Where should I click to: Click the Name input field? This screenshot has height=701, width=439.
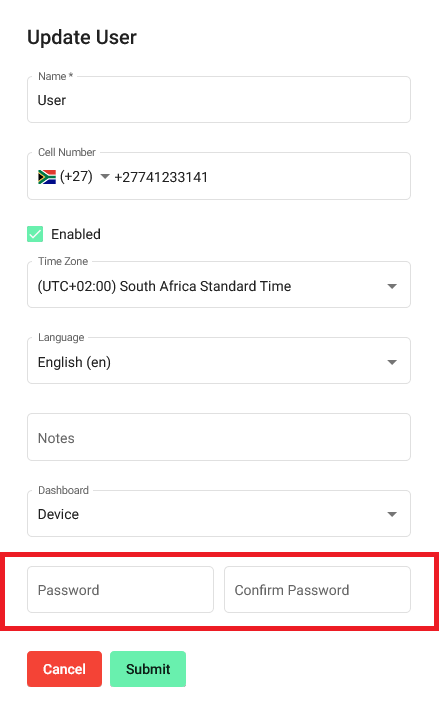[219, 100]
